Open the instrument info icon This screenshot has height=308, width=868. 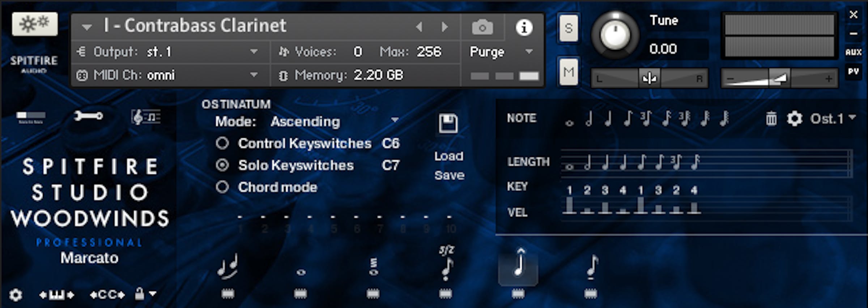[524, 27]
